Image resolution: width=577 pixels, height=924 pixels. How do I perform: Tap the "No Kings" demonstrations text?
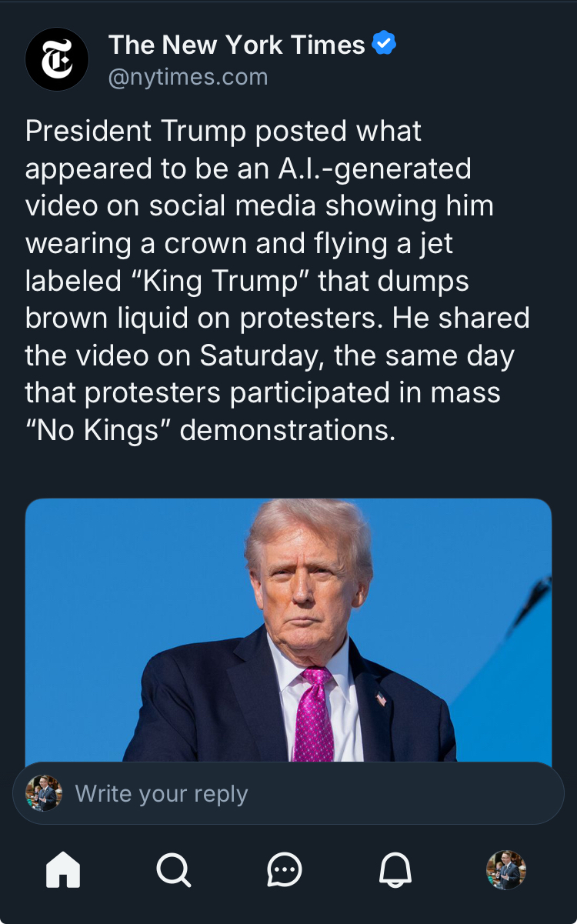(x=209, y=430)
